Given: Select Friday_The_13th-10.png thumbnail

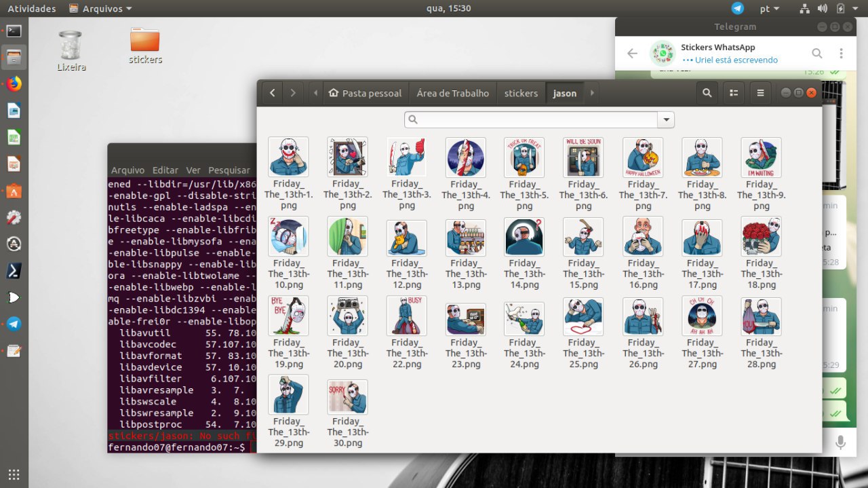Looking at the screenshot, I should coord(288,236).
